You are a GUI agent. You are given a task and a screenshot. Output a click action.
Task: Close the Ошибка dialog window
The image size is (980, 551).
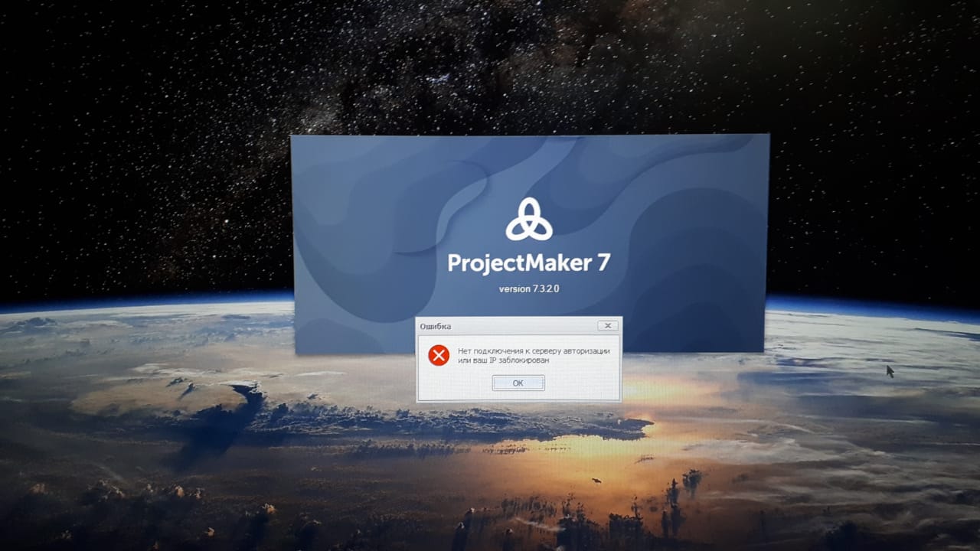tap(608, 326)
